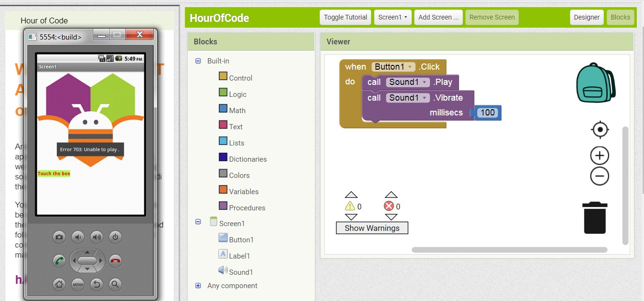The width and height of the screenshot is (644, 301).
Task: Click the Remove Screen button
Action: [x=492, y=17]
